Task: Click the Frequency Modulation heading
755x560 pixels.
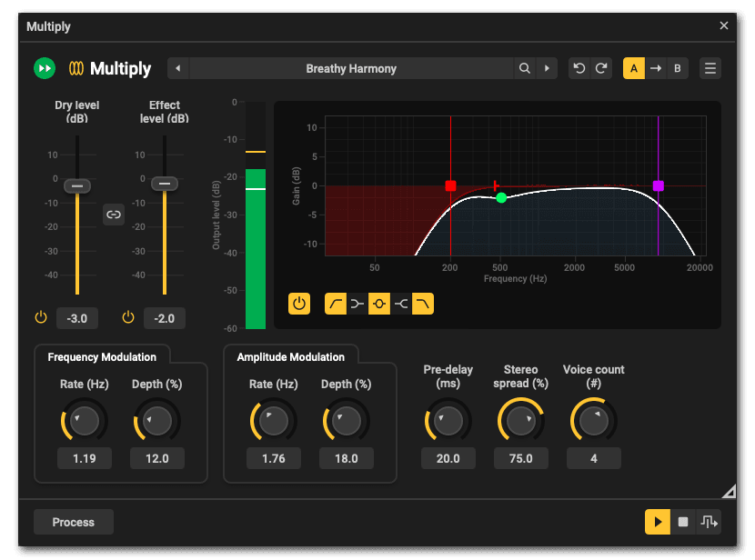Action: [102, 357]
